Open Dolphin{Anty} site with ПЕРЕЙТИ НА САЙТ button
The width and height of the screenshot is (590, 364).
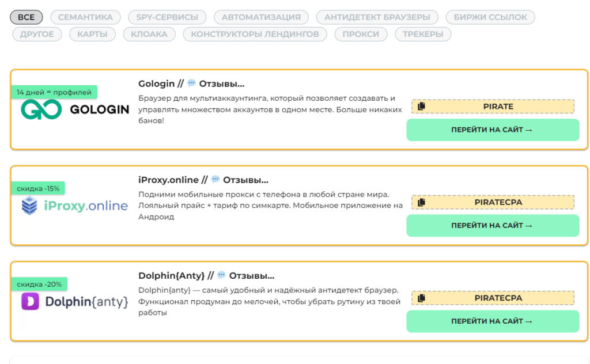click(x=493, y=321)
